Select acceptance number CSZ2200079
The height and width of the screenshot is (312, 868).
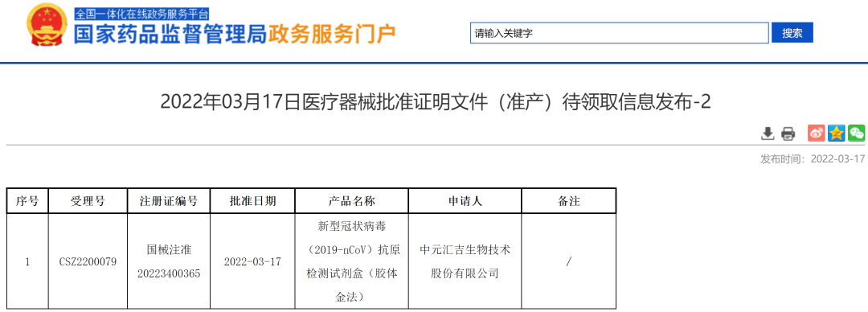point(88,261)
